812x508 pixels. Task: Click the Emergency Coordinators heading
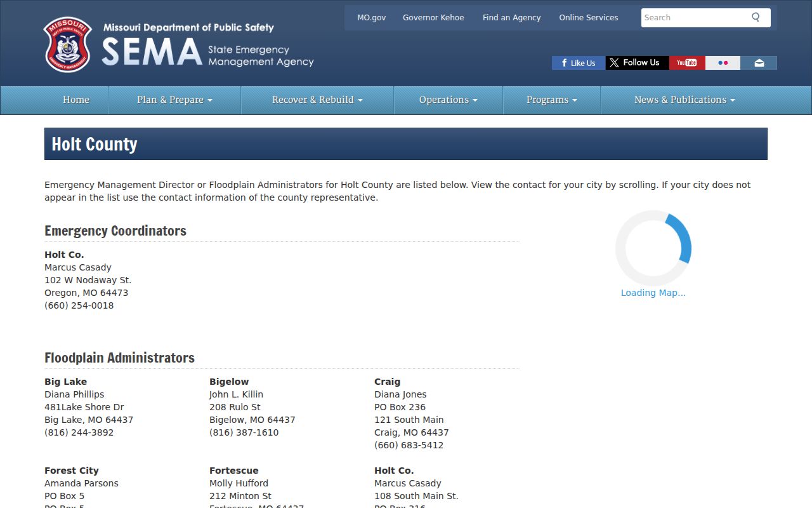tap(115, 231)
